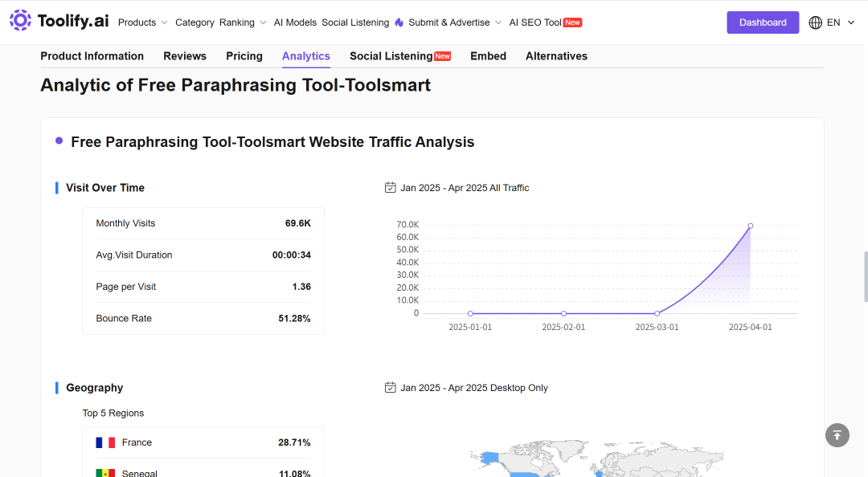
Task: Click the globe language icon
Action: (x=815, y=22)
